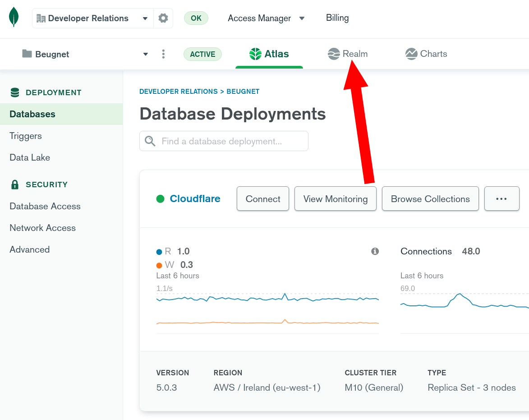This screenshot has height=420, width=529.
Task: Click the View Monitoring button
Action: pyautogui.click(x=336, y=198)
